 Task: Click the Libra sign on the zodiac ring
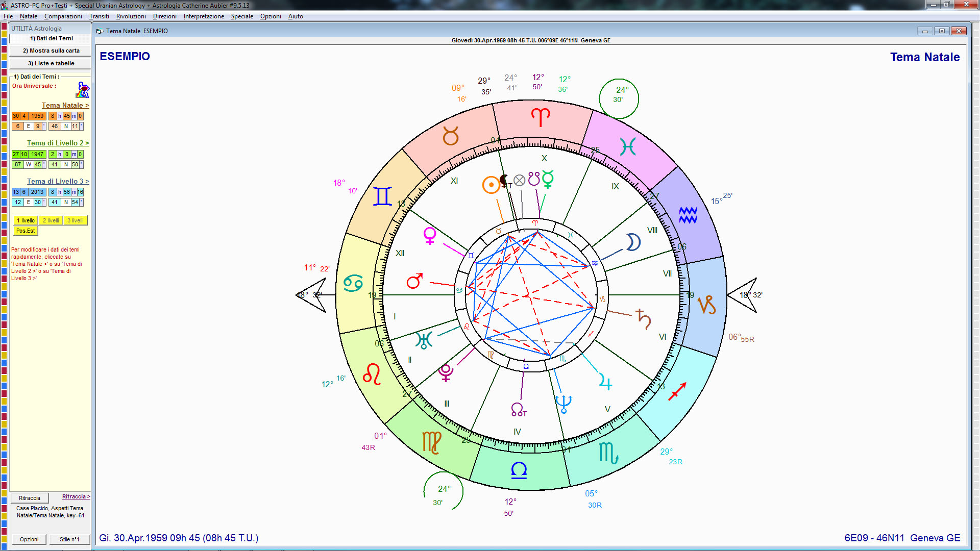519,470
